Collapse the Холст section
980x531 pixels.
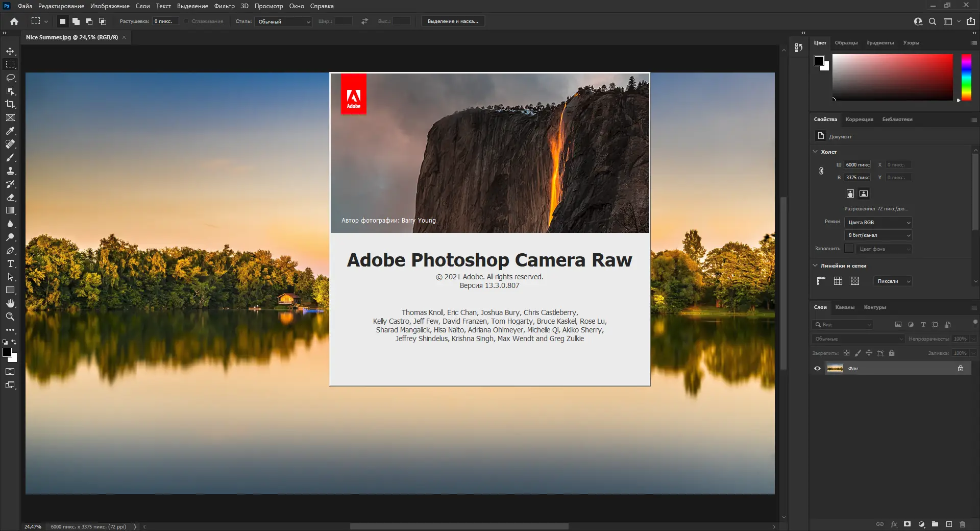815,152
